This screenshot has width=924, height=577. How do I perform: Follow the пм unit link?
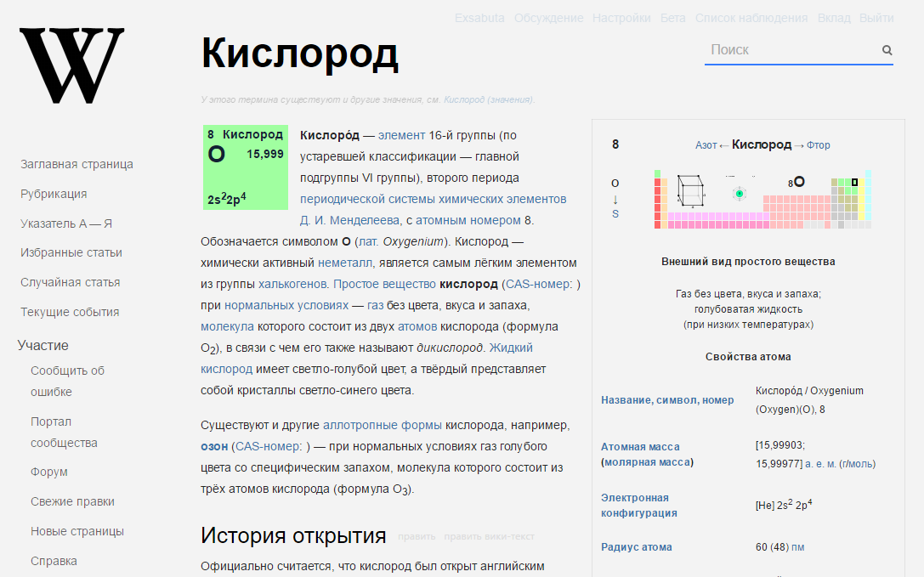798,547
